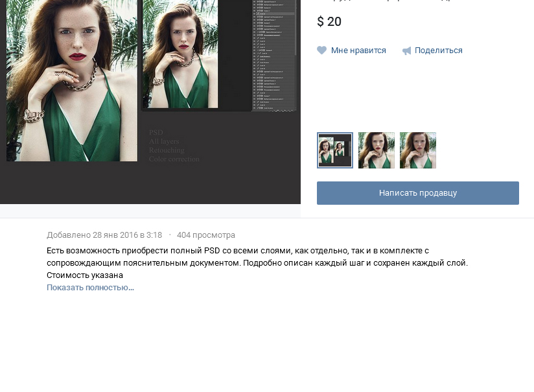Click the 404 просмотра view count
This screenshot has height=392, width=534.
[x=206, y=235]
